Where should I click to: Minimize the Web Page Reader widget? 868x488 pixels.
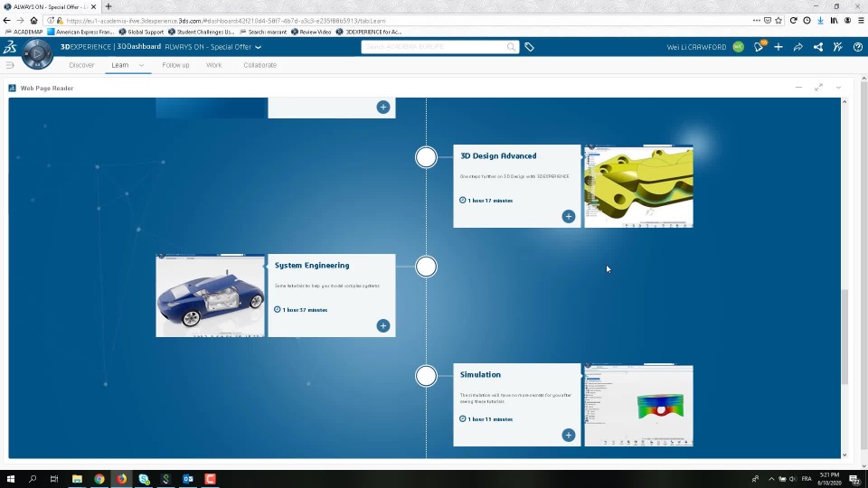pyautogui.click(x=798, y=88)
